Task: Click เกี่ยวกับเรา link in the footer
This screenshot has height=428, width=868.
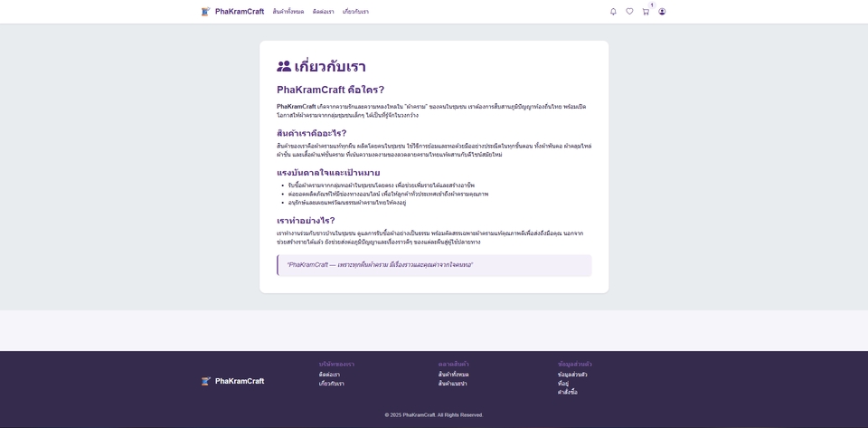Action: point(331,384)
